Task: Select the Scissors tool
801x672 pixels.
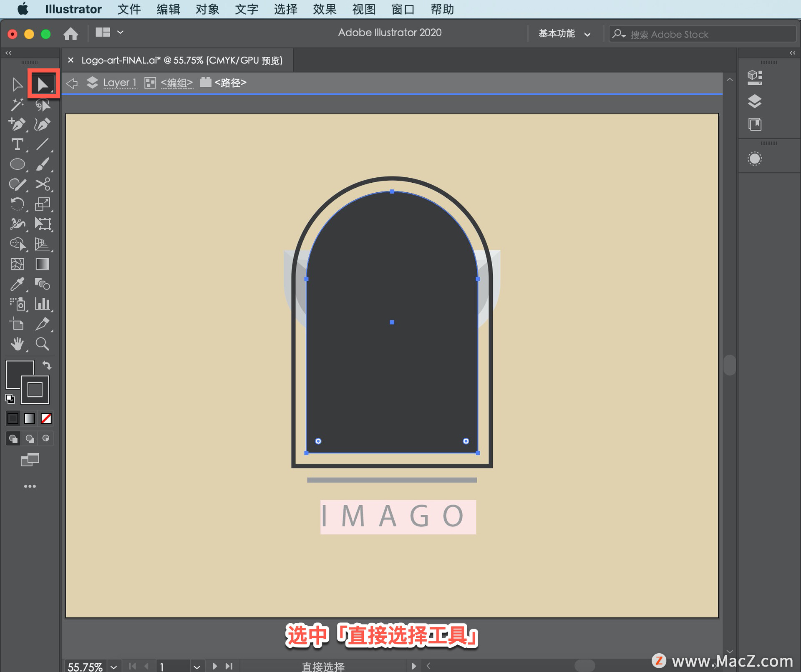Action: pyautogui.click(x=43, y=184)
